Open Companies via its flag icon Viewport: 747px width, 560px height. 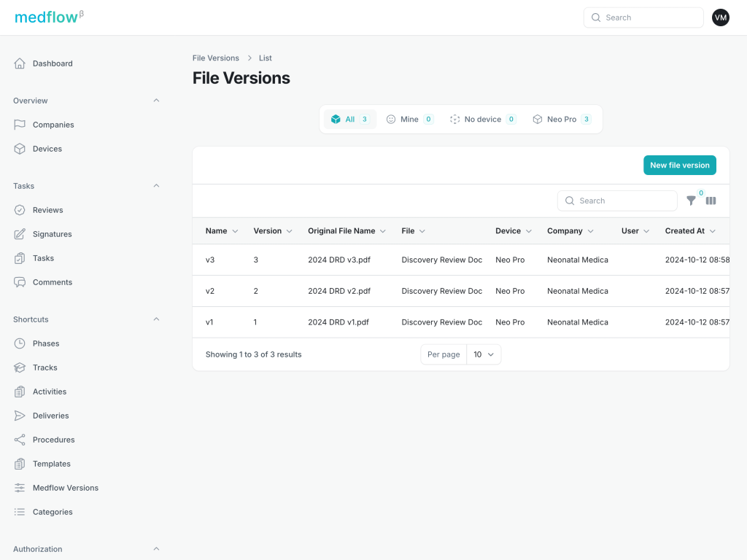pos(20,125)
